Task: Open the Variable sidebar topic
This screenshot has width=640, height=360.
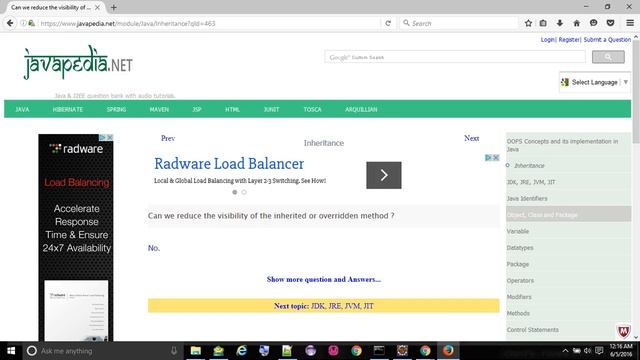Action: (x=518, y=231)
